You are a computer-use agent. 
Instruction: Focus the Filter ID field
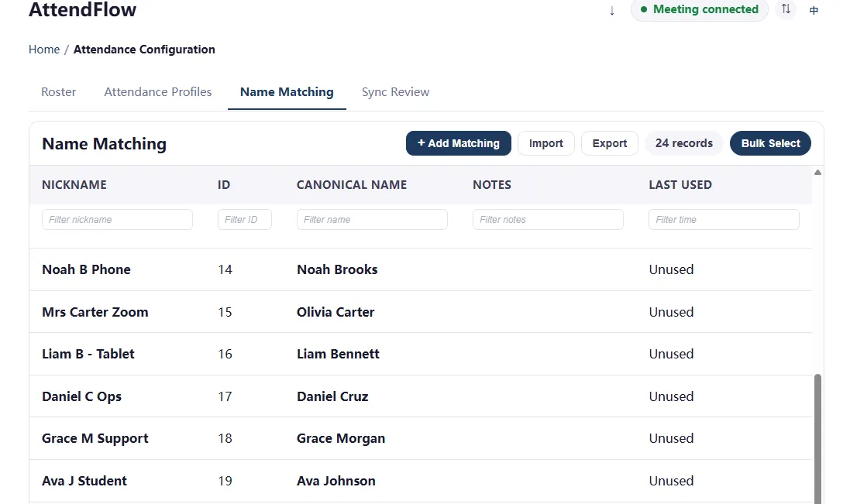(245, 219)
